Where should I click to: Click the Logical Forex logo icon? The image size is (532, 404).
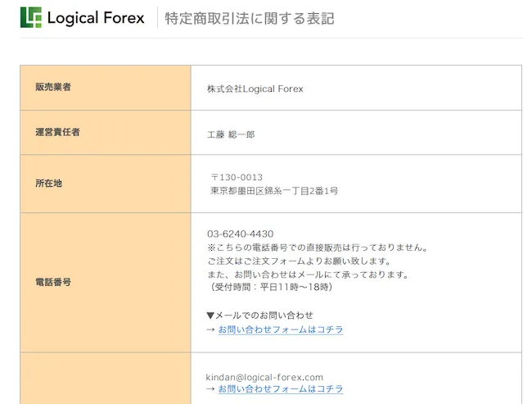pyautogui.click(x=31, y=17)
